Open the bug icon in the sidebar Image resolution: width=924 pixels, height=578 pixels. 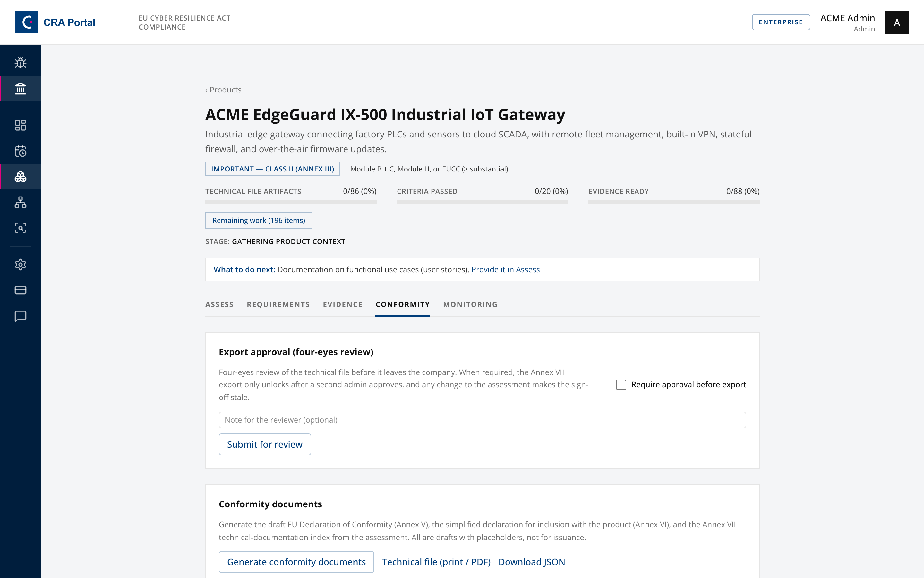[x=21, y=63]
